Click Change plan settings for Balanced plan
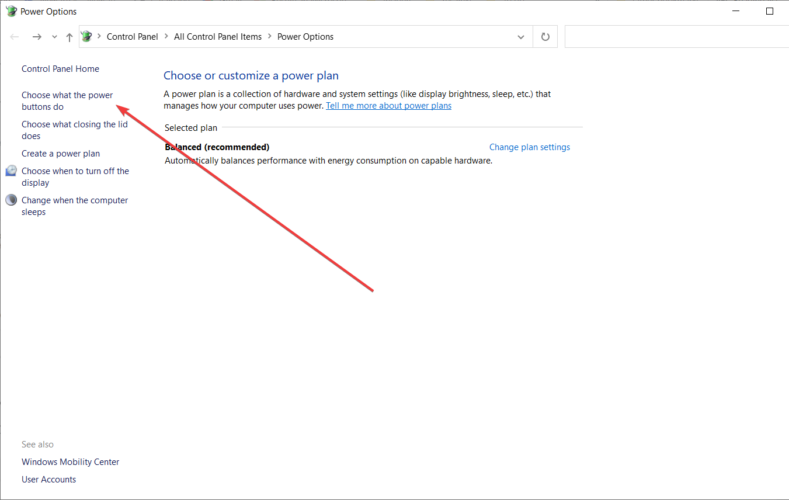Screen dimensions: 789x500 click(529, 147)
